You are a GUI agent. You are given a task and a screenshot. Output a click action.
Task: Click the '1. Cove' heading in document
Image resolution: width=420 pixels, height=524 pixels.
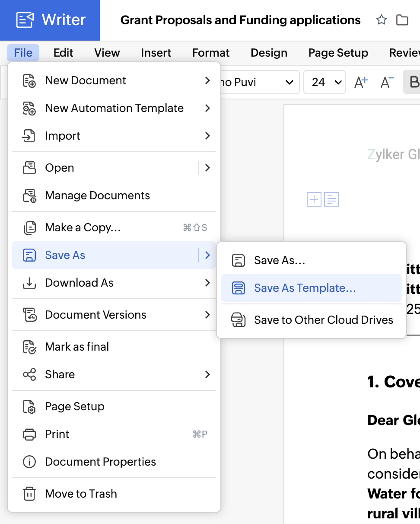point(393,382)
